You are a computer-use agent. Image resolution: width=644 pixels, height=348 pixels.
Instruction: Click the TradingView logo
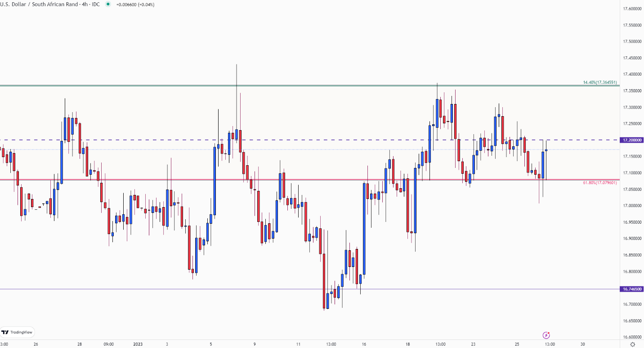click(x=18, y=332)
